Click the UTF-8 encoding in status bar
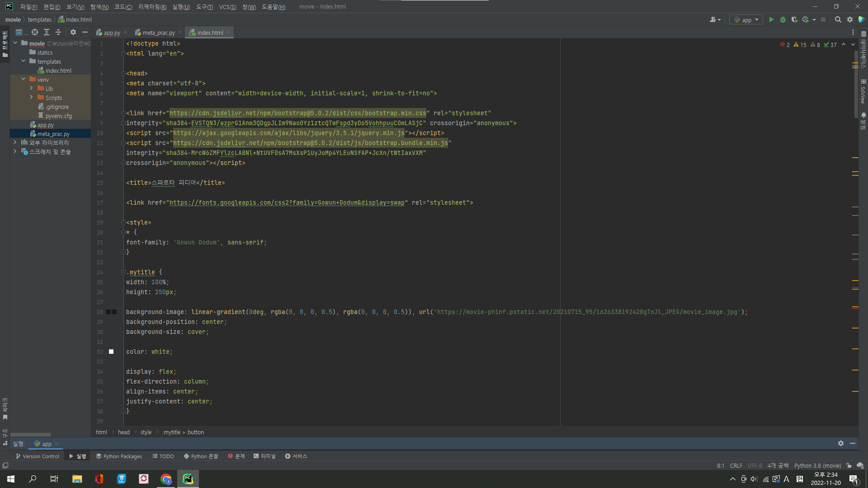Image resolution: width=868 pixels, height=488 pixels. pyautogui.click(x=755, y=466)
